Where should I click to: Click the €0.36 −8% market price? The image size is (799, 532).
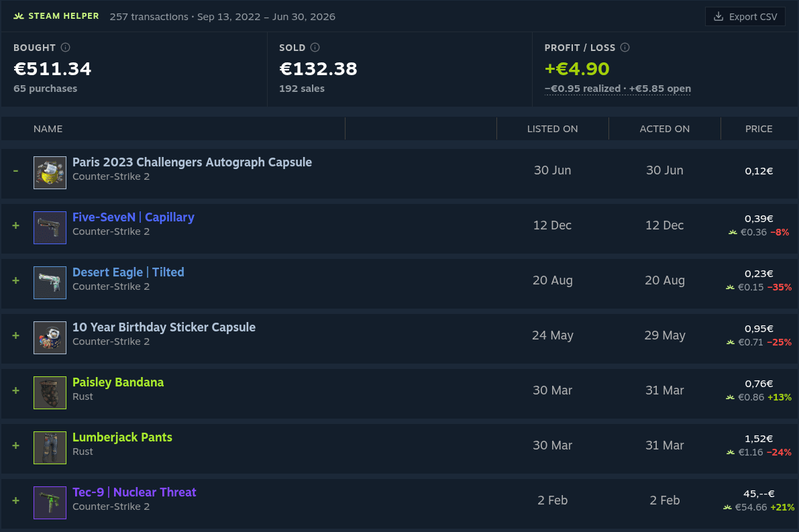point(759,232)
